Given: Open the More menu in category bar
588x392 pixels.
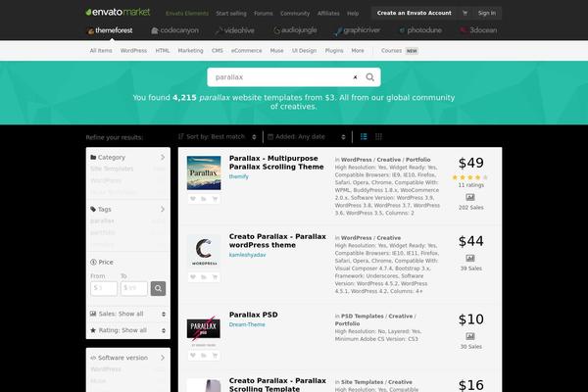Looking at the screenshot, I should click(x=358, y=51).
